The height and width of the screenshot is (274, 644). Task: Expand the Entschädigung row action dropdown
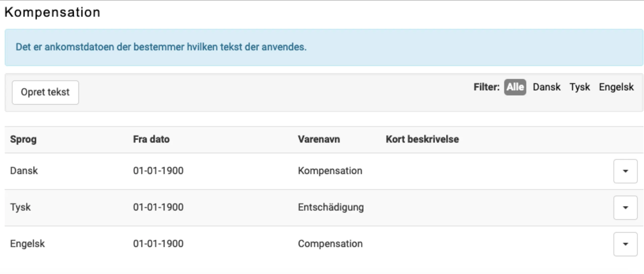pyautogui.click(x=625, y=208)
